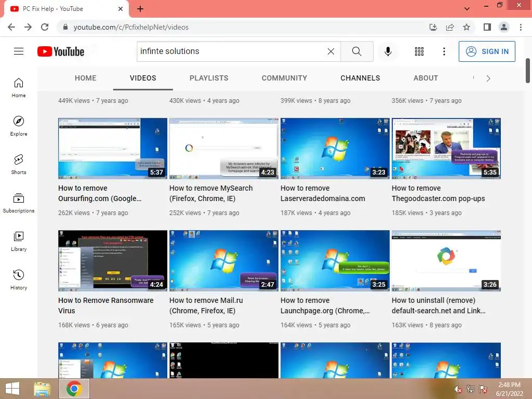532x399 pixels.
Task: Click the install/download icon in address bar
Action: tap(433, 27)
